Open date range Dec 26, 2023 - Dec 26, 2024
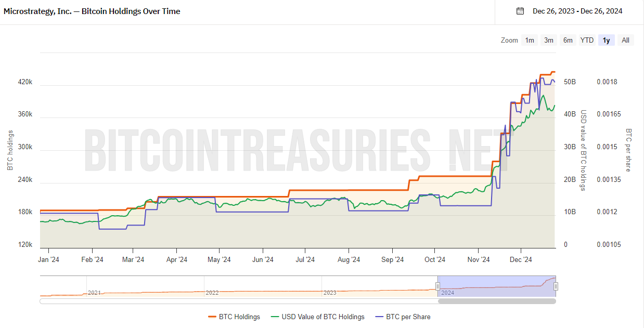The height and width of the screenshot is (328, 644). (577, 11)
